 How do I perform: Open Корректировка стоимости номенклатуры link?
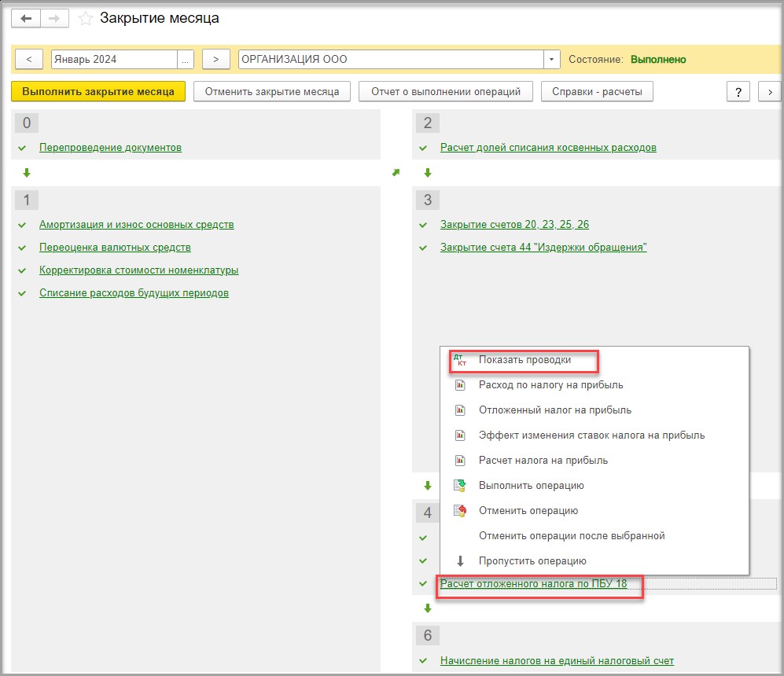point(139,270)
